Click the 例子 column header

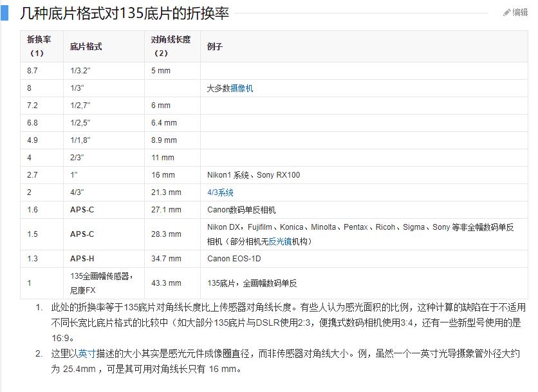point(213,47)
